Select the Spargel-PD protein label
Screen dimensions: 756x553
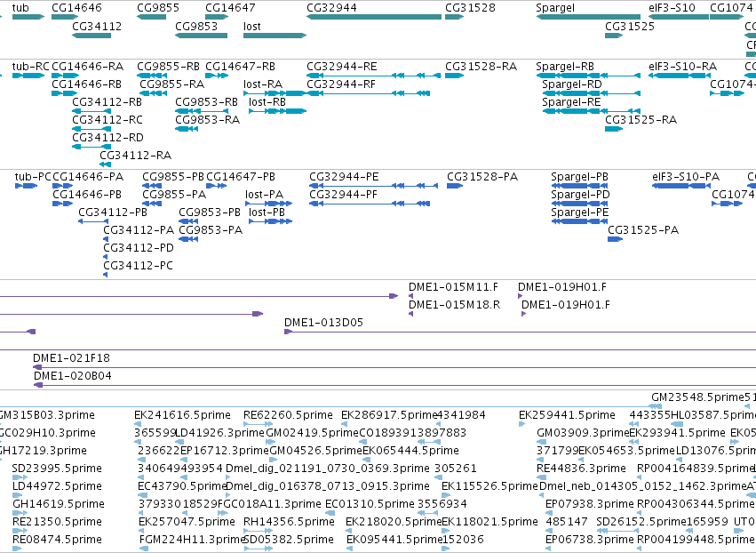pyautogui.click(x=580, y=195)
